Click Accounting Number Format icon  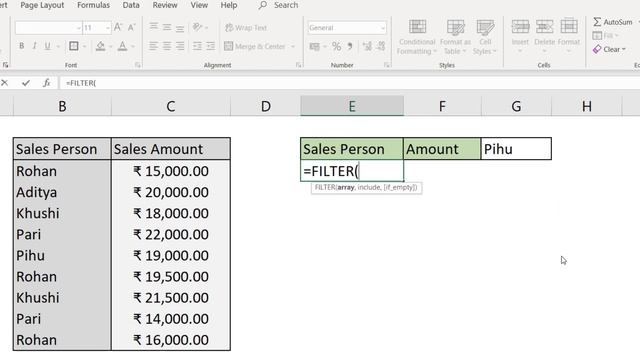point(314,47)
